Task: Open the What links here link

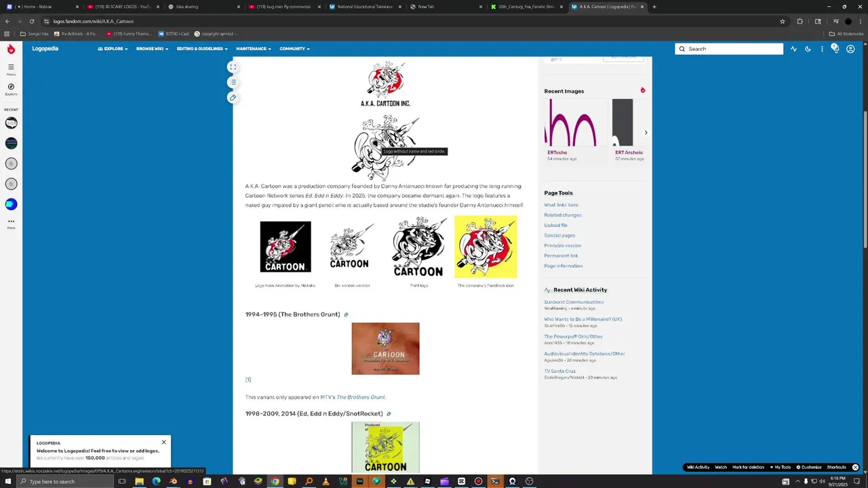Action: (561, 205)
